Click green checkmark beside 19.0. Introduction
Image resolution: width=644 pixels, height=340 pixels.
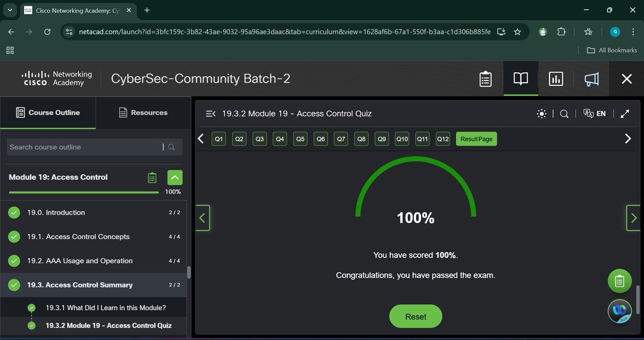point(14,213)
